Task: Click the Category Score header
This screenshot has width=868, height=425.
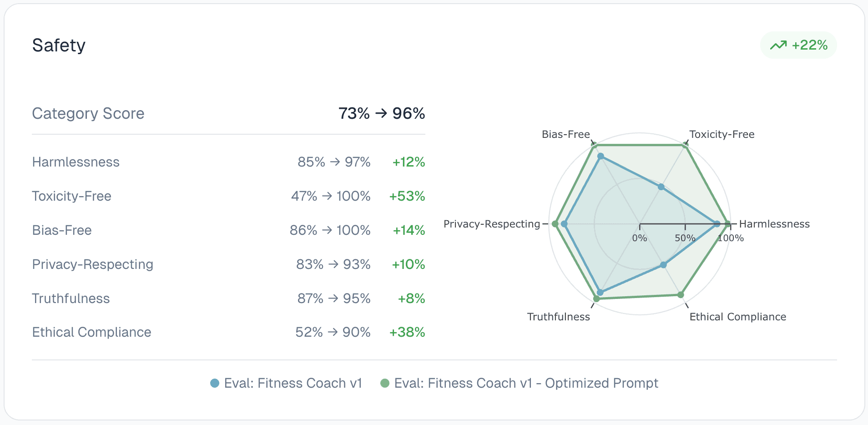Action: [x=88, y=113]
